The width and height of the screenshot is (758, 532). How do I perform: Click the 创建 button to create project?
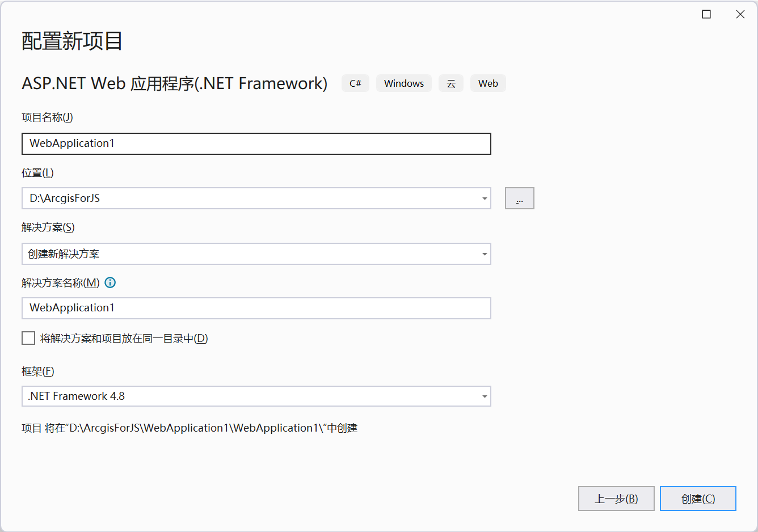click(x=698, y=499)
